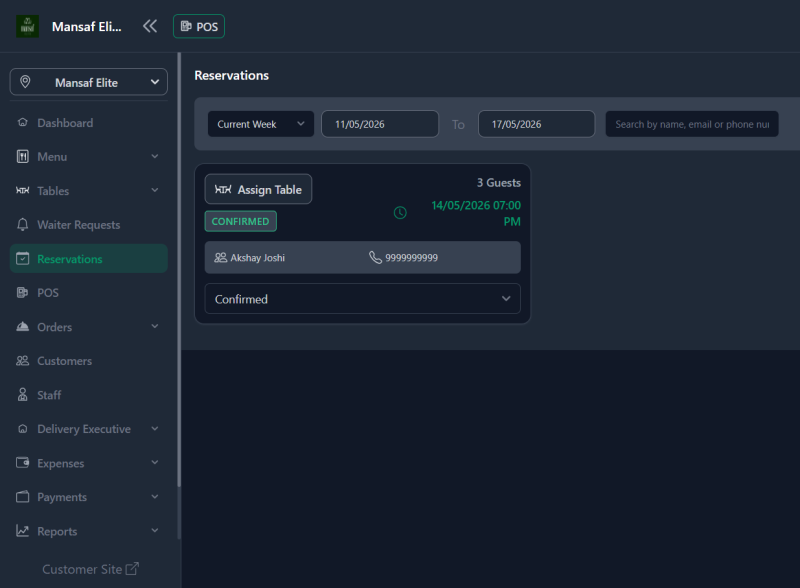Click Assign Table button
The width and height of the screenshot is (800, 588).
click(x=258, y=189)
